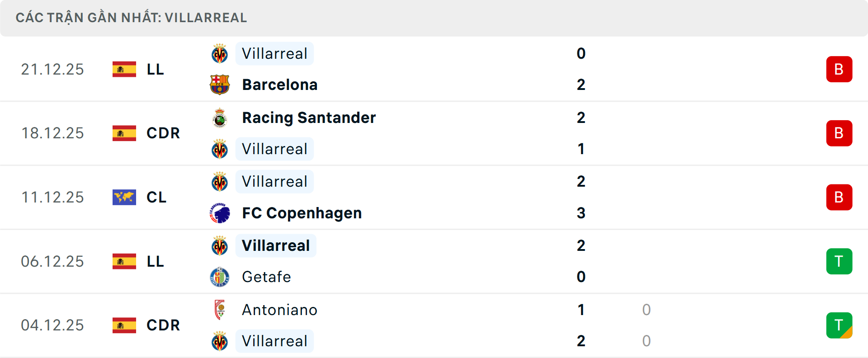Screen dimensions: 868x358
Task: Click the Antoniano club crest
Action: point(220,310)
